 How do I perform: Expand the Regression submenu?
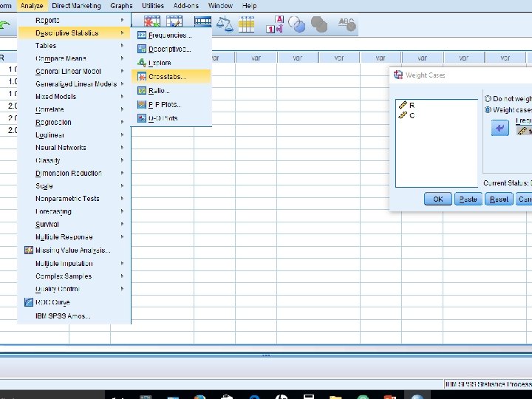tap(74, 122)
